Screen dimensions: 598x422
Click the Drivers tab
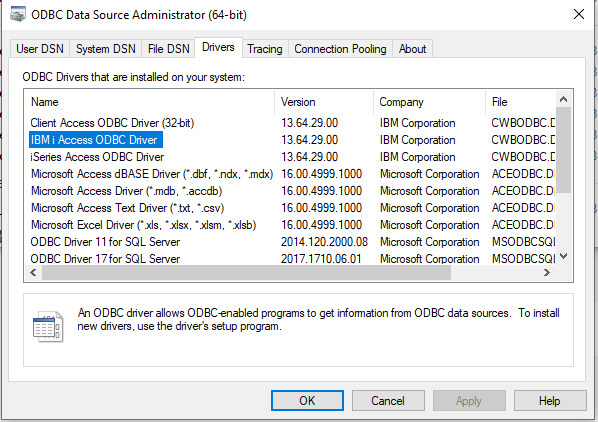click(218, 47)
